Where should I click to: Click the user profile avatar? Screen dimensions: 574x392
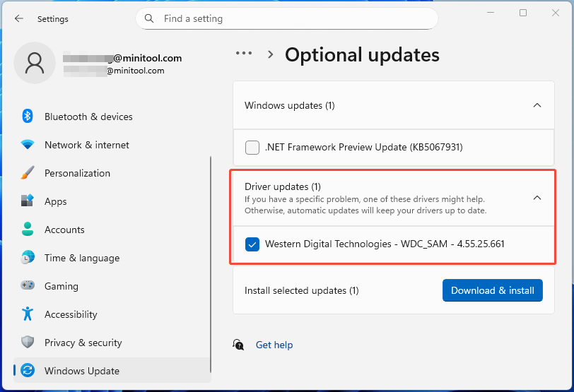35,63
